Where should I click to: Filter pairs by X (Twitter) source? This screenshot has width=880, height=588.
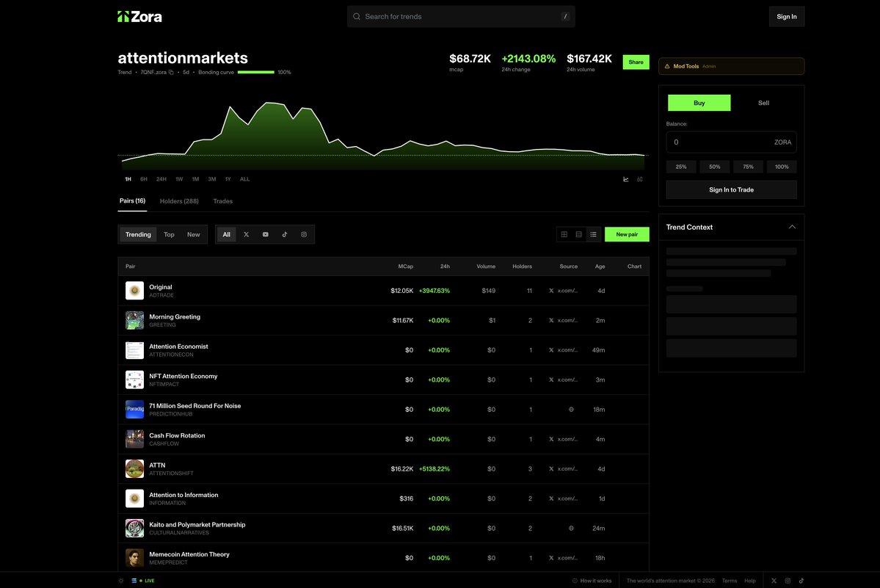(x=246, y=234)
